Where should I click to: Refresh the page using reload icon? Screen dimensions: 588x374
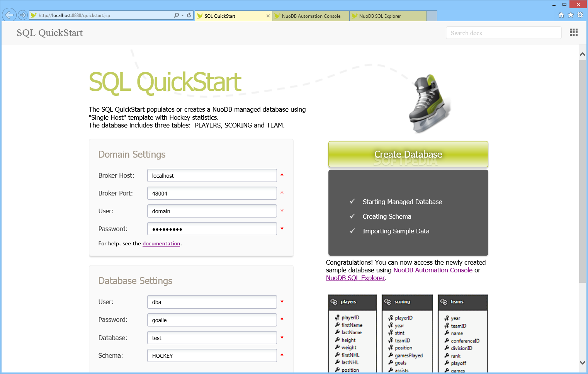(189, 15)
